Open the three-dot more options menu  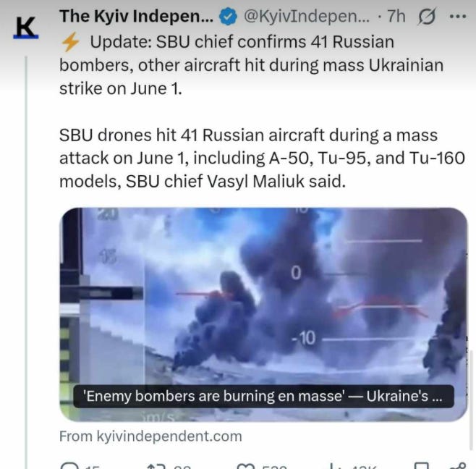(x=458, y=16)
